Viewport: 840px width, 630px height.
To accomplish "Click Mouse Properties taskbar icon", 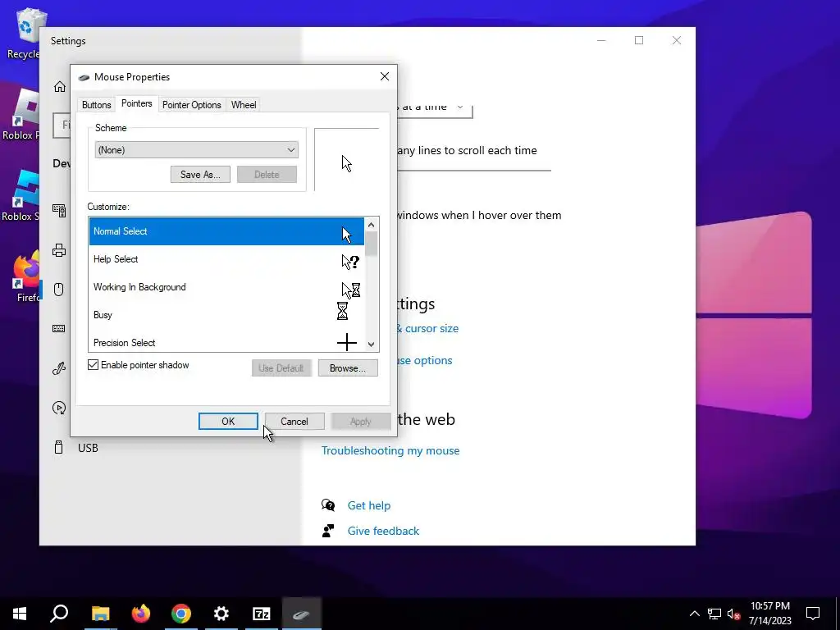I will pyautogui.click(x=302, y=614).
